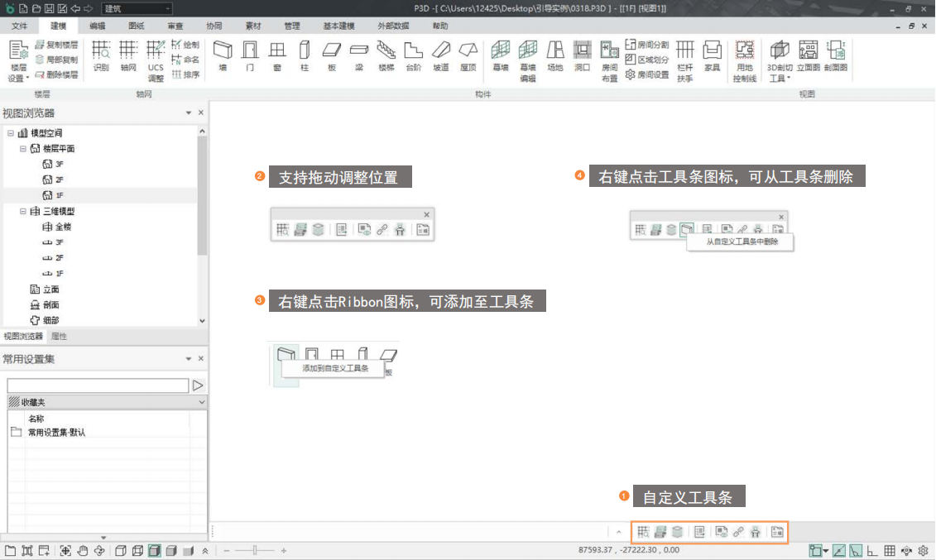Viewport: 936px width, 560px height.
Task: Toggle the grid display in status bar
Action: 890,551
